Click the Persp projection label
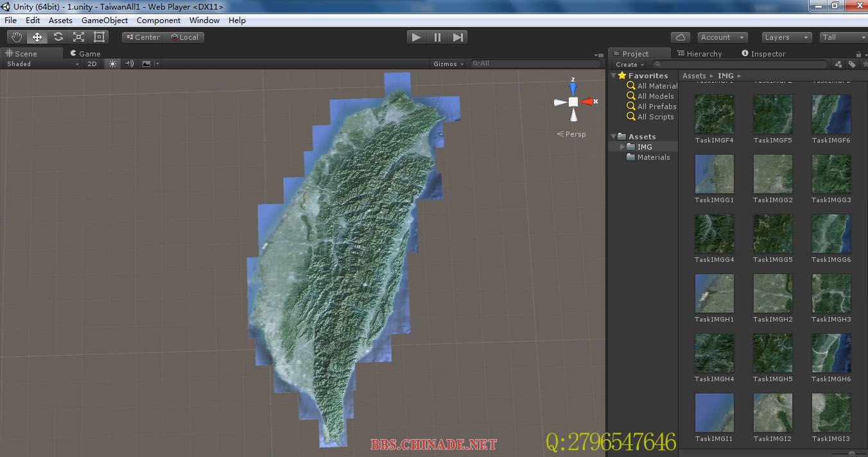Image resolution: width=868 pixels, height=457 pixels. (571, 134)
